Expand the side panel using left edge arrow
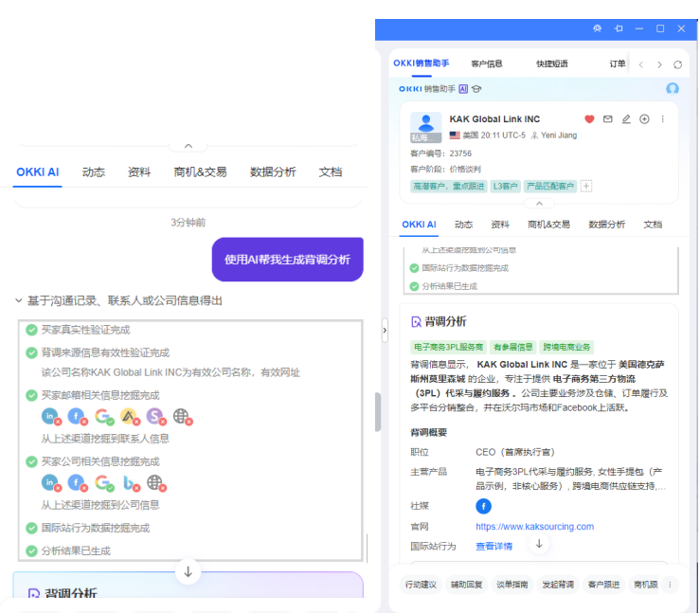This screenshot has width=700, height=613. [384, 330]
